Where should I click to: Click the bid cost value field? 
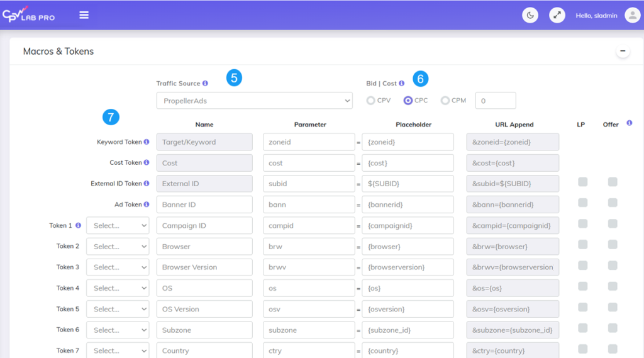pos(496,101)
